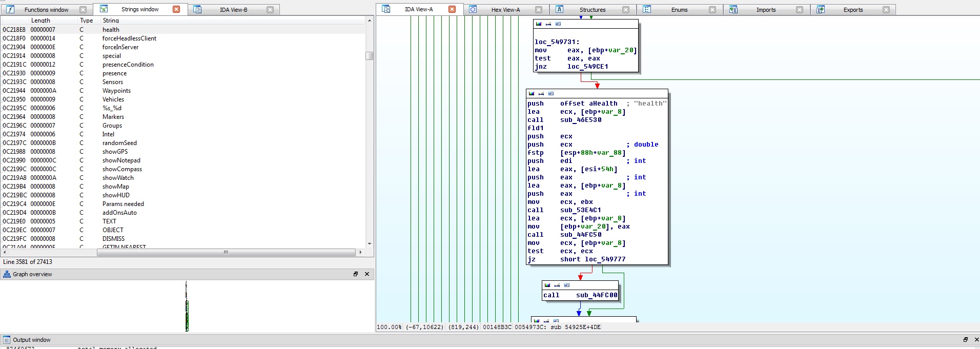Close the Output window panel
The width and height of the screenshot is (980, 349).
pyautogui.click(x=976, y=340)
